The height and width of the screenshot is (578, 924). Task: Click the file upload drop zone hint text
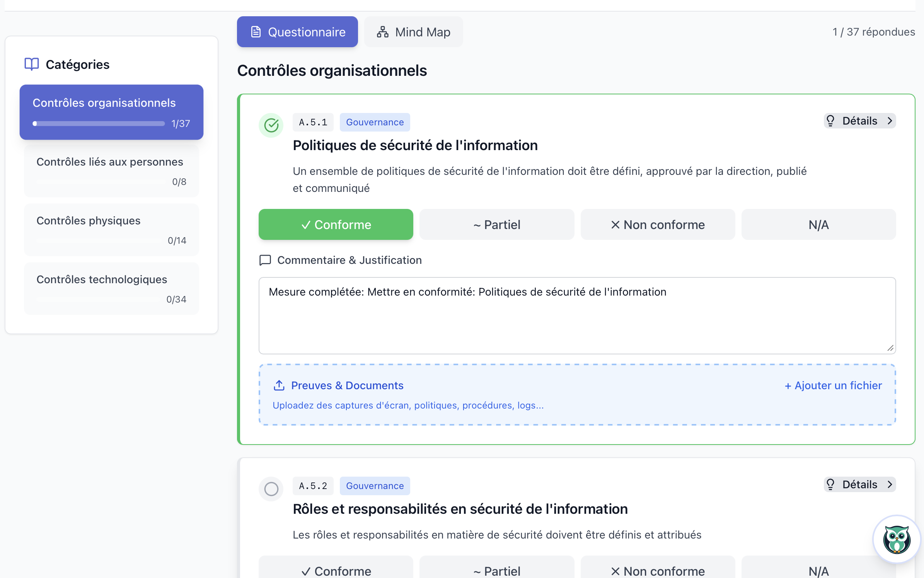[x=408, y=405]
